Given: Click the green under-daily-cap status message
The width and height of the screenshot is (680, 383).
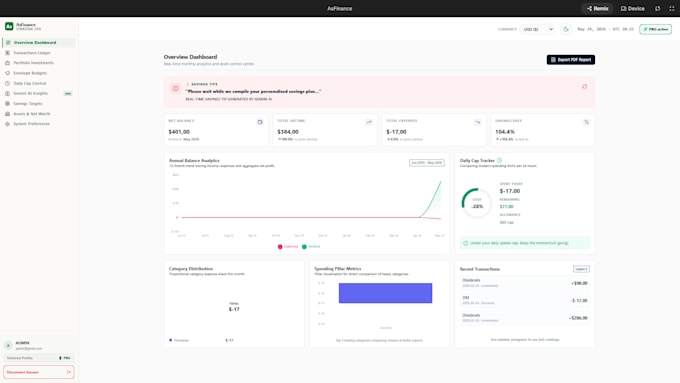Looking at the screenshot, I should coord(525,243).
